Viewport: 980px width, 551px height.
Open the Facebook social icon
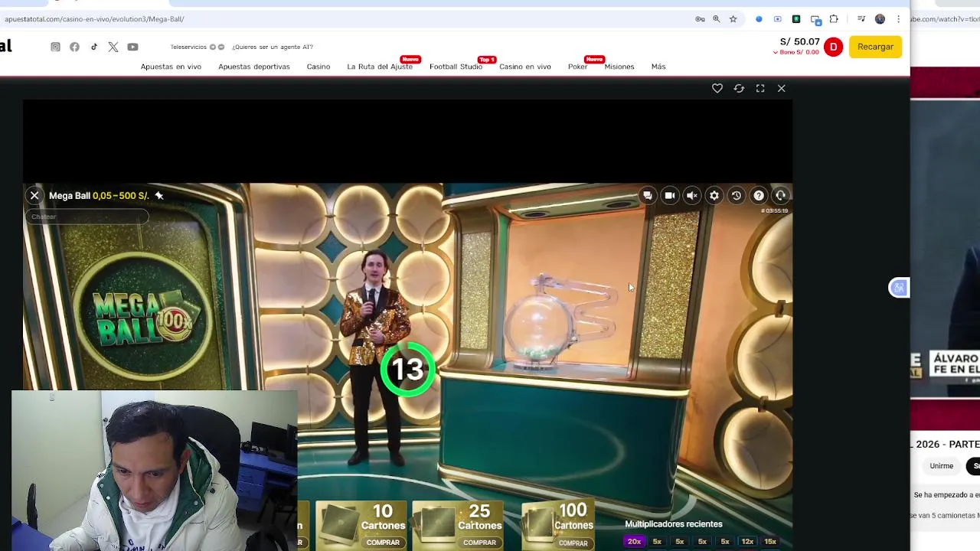pyautogui.click(x=74, y=47)
